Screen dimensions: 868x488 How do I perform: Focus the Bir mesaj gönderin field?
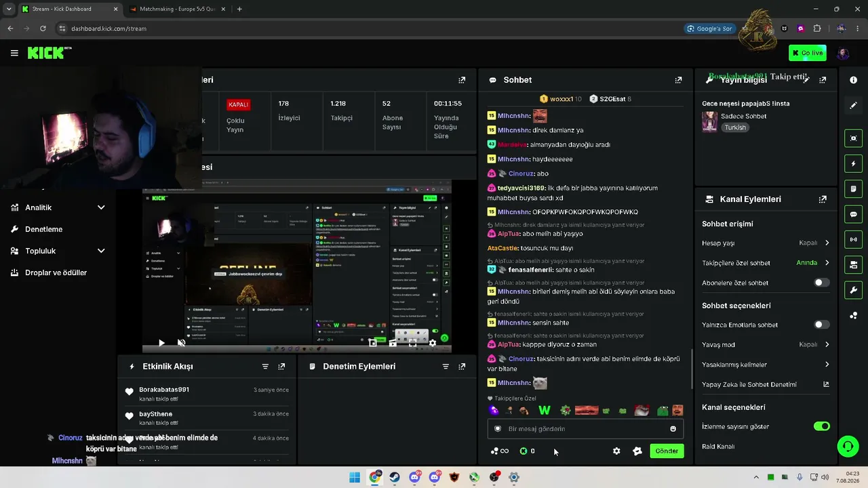pyautogui.click(x=585, y=429)
